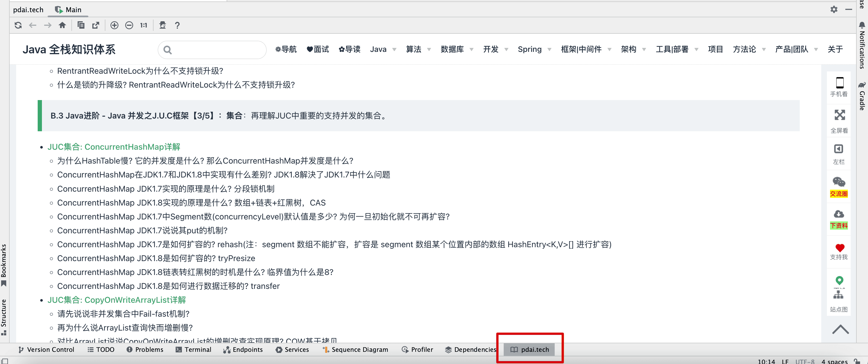Click the refresh page icon

pos(18,25)
